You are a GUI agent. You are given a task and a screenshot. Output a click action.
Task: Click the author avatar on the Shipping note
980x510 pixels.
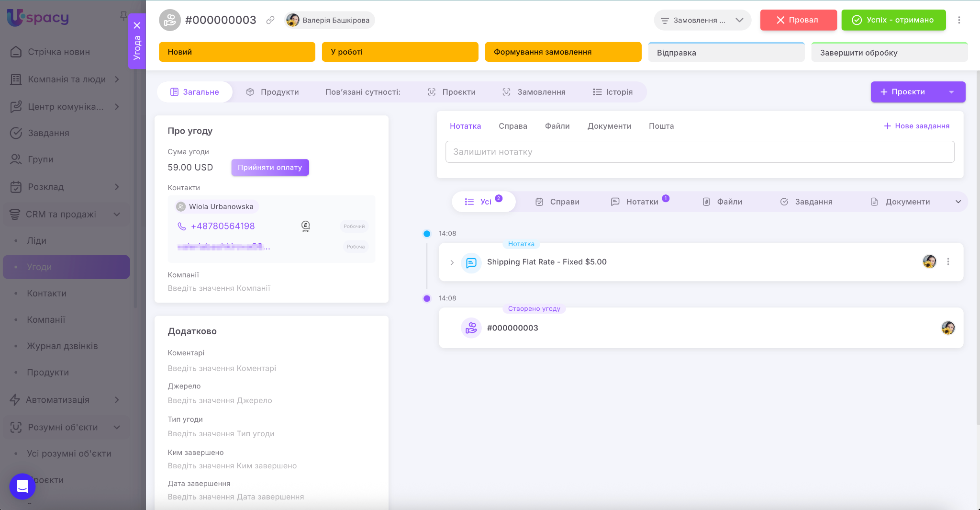[x=929, y=262]
